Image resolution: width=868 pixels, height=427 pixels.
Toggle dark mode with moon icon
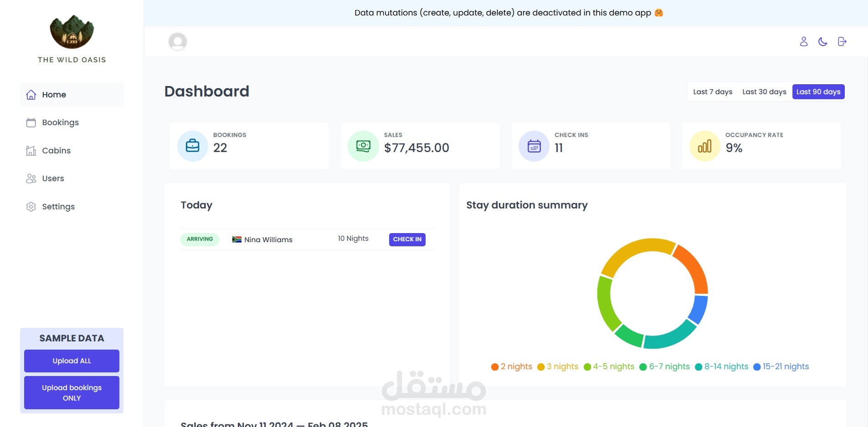[x=823, y=41]
